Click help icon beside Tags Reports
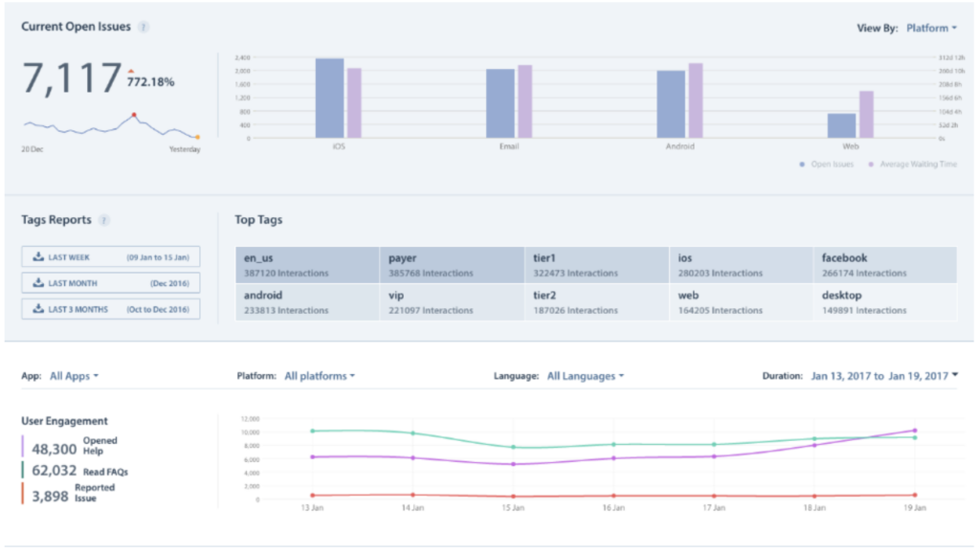 [x=104, y=220]
